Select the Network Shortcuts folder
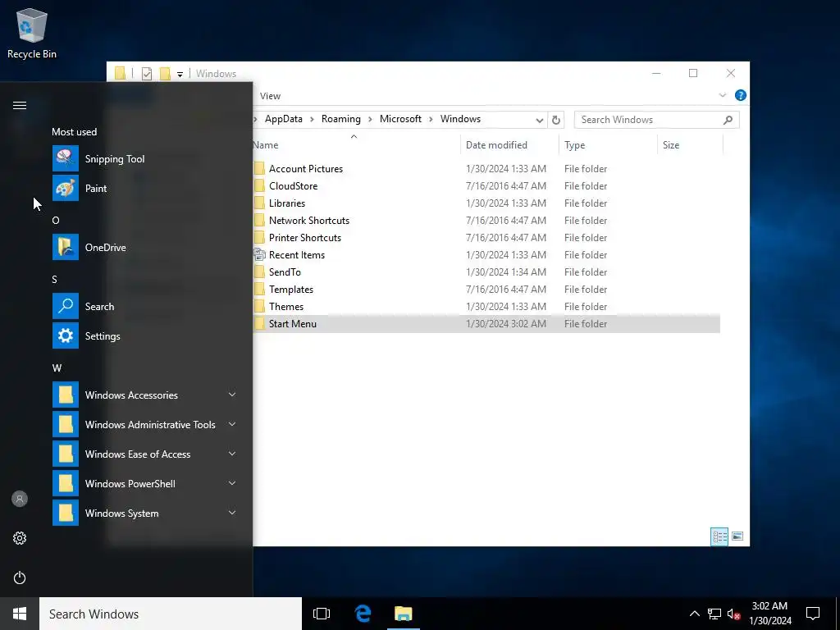 tap(309, 220)
